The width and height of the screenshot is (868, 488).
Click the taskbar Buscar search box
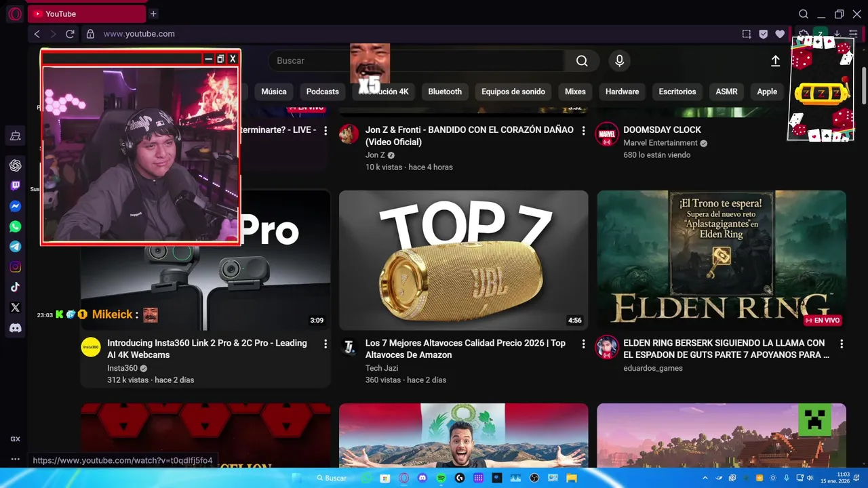click(x=332, y=478)
